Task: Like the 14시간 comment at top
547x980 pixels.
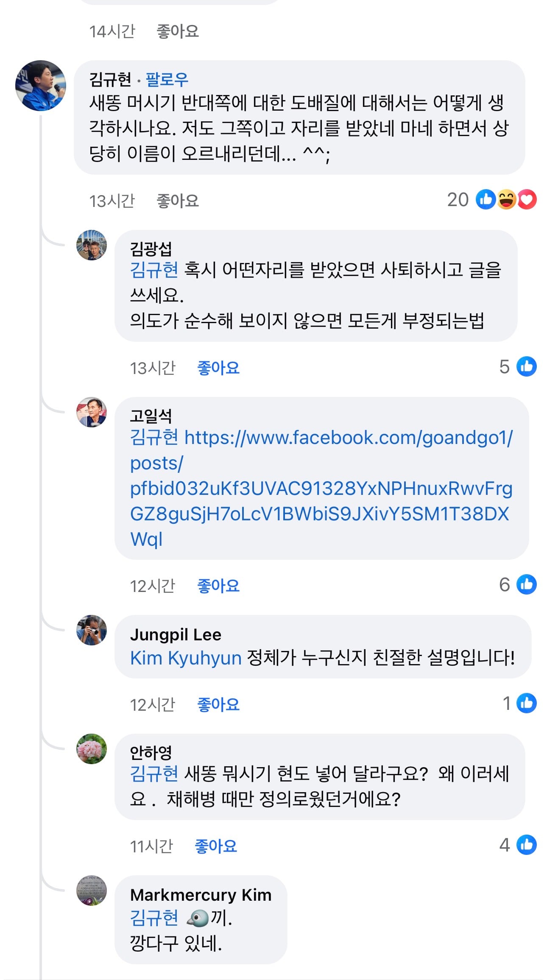Action: [178, 31]
